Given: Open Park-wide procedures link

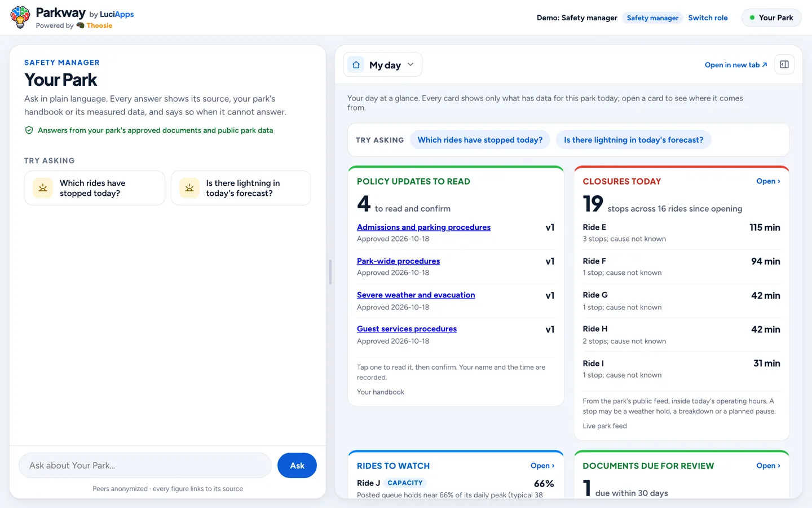Looking at the screenshot, I should pos(398,261).
